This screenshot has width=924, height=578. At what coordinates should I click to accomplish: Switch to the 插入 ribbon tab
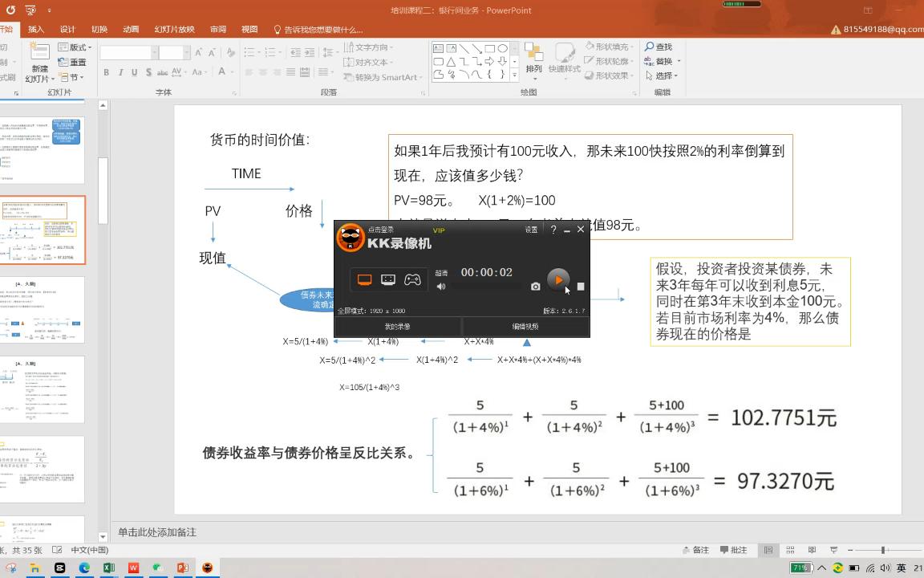36,29
